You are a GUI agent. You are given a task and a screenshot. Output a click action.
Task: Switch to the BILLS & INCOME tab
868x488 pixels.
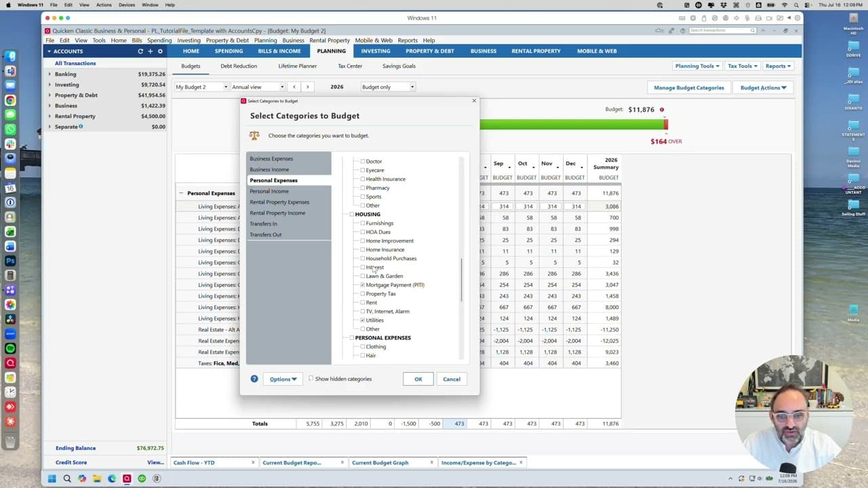pyautogui.click(x=279, y=51)
